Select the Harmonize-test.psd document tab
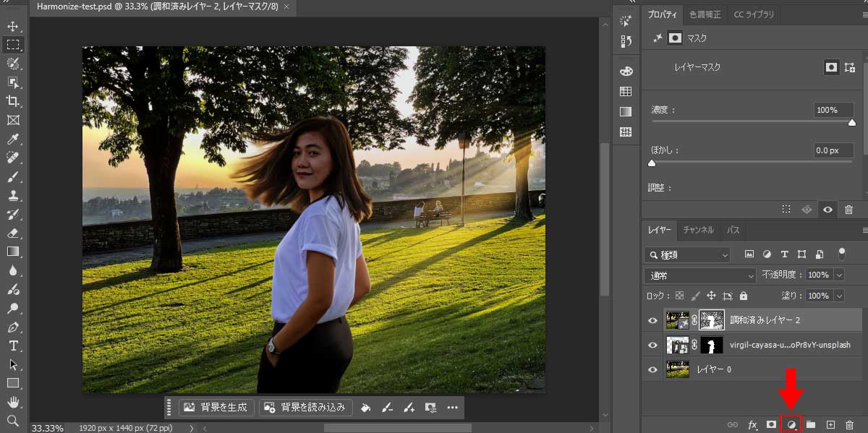 click(x=163, y=6)
